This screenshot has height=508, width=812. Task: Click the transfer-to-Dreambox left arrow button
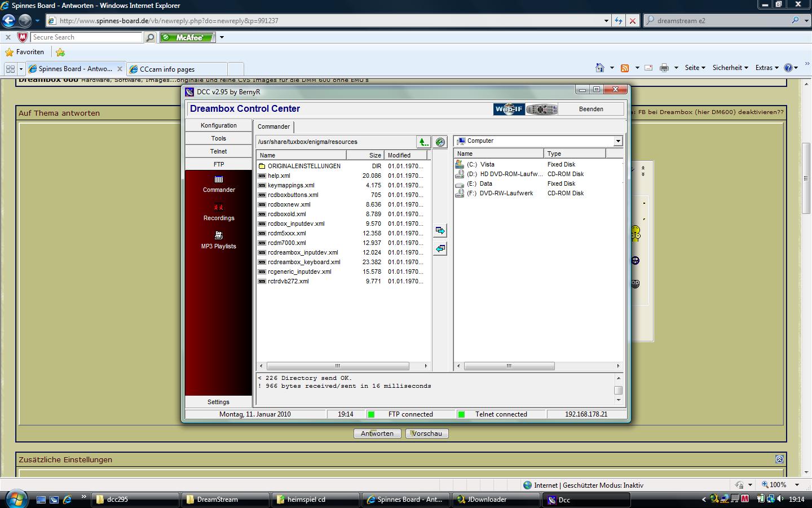(440, 248)
